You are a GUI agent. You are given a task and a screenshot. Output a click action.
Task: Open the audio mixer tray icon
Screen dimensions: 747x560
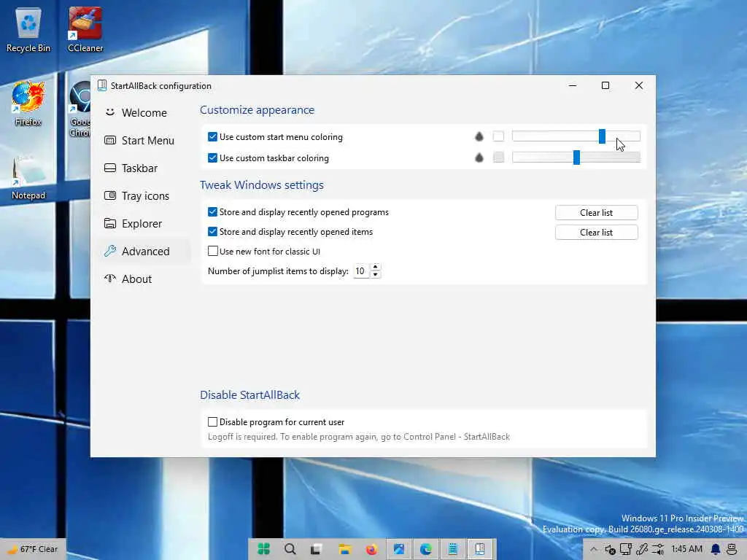point(658,549)
